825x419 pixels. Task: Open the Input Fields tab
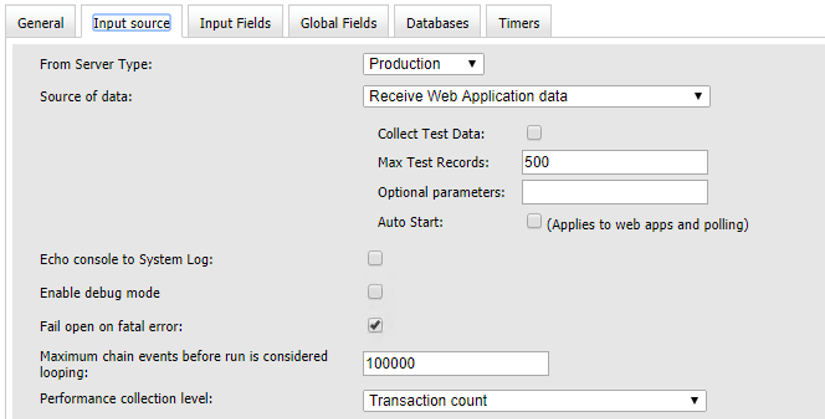pyautogui.click(x=235, y=23)
